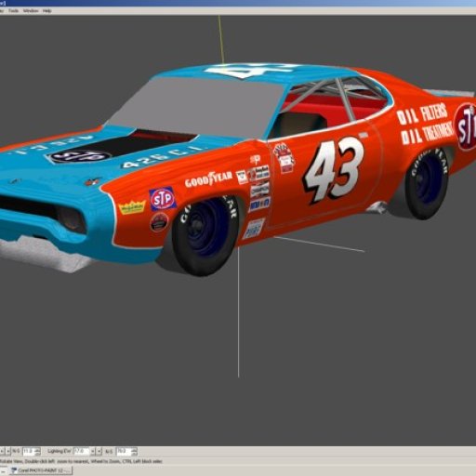Image resolution: width=476 pixels, height=476 pixels.
Task: Click the Lighting E-W value field
Action: [81, 451]
